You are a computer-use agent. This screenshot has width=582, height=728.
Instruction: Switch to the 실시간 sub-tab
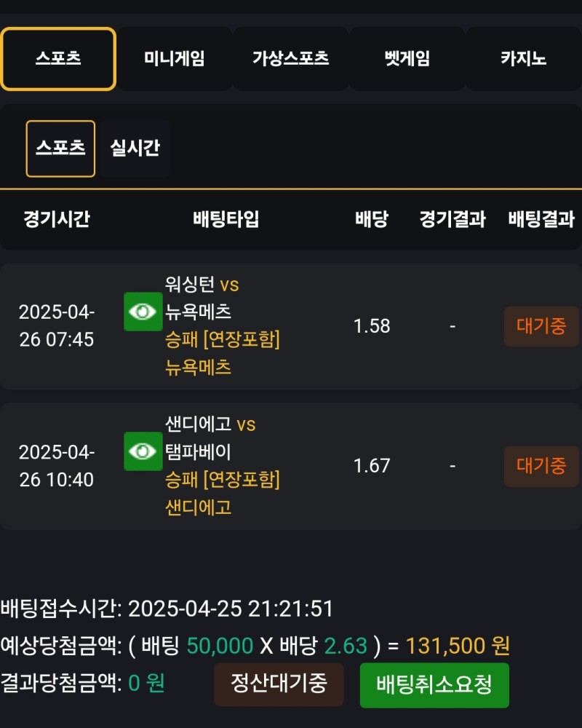pyautogui.click(x=135, y=149)
